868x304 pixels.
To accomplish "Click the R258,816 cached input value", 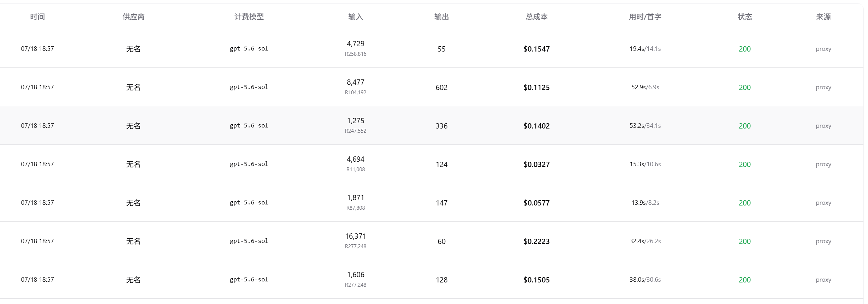I will point(356,54).
